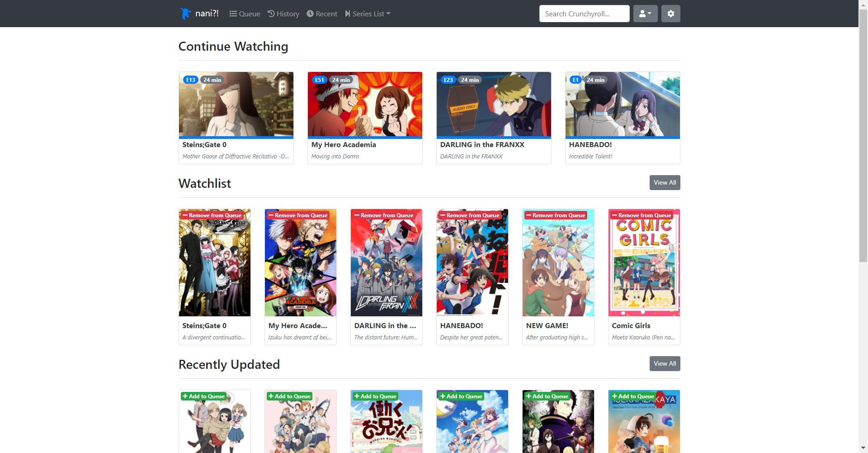Viewport: 868px width, 453px height.
Task: Click the scrollbar up arrow
Action: 863,4
